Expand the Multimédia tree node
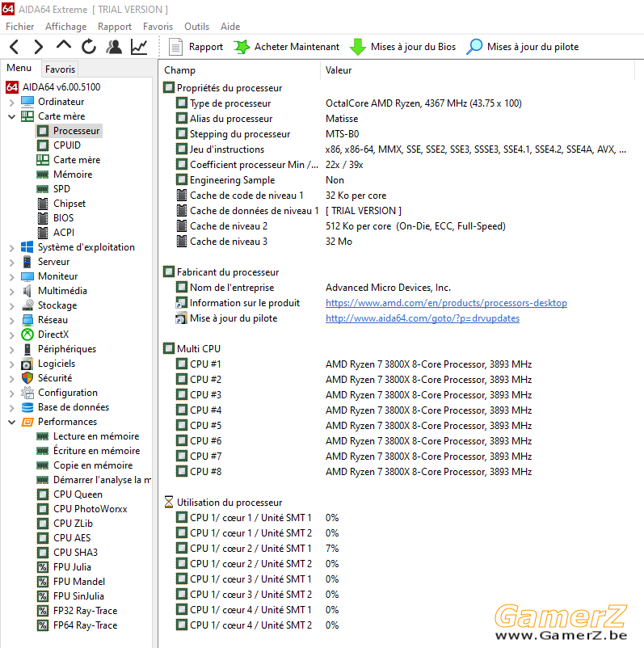This screenshot has width=644, height=648. pyautogui.click(x=11, y=292)
